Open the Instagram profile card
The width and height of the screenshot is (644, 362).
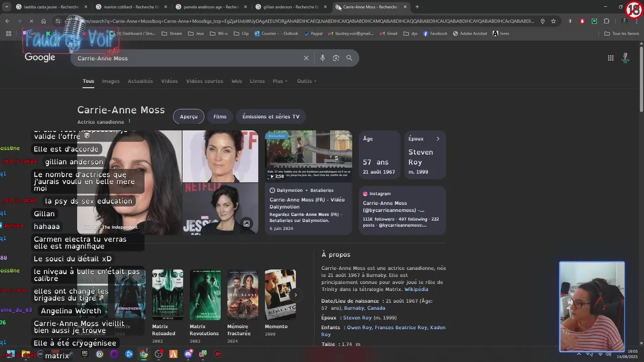(402, 210)
